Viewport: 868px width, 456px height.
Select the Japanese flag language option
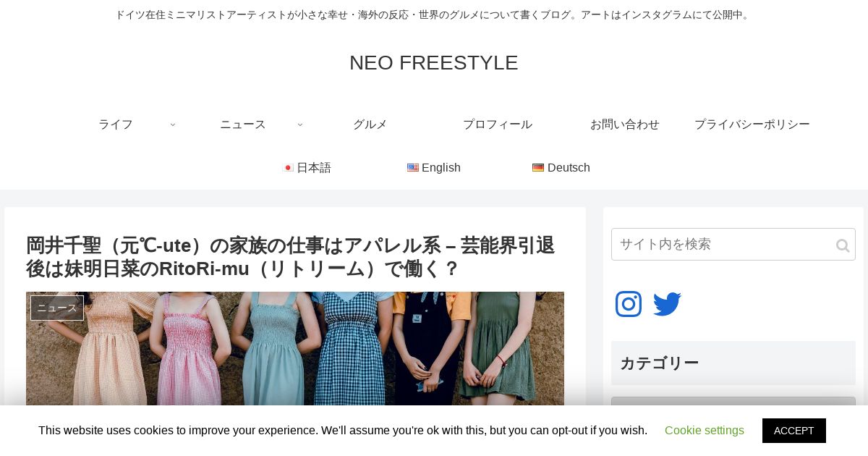[x=307, y=168]
